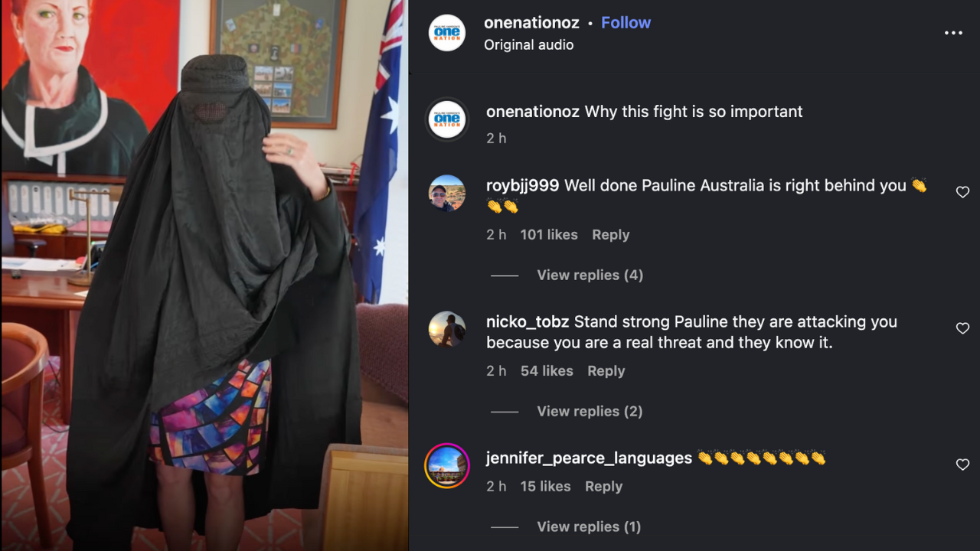Image resolution: width=980 pixels, height=551 pixels.
Task: Like nicko_tobz's comment with heart
Action: (962, 328)
